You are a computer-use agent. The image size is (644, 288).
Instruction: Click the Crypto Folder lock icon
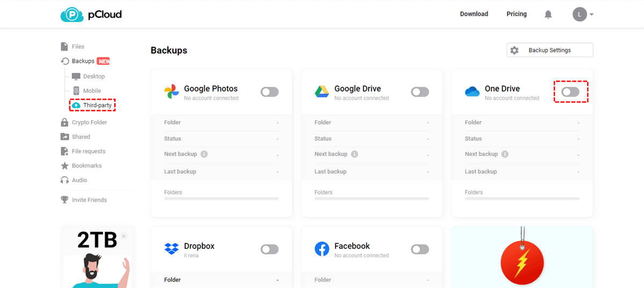[x=64, y=122]
